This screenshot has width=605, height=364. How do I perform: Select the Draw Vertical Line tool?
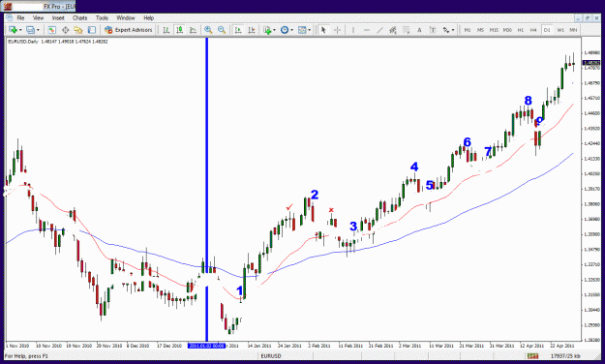[352, 30]
